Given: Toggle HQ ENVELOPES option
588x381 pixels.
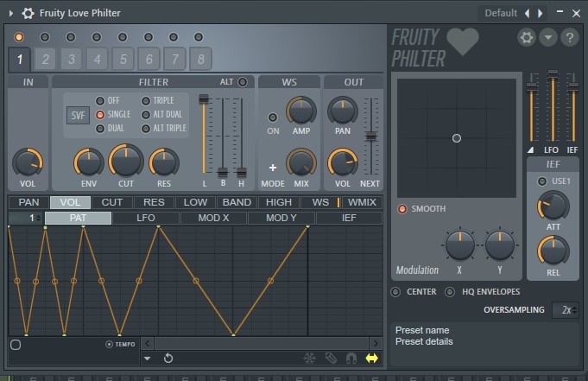Looking at the screenshot, I should click(450, 292).
